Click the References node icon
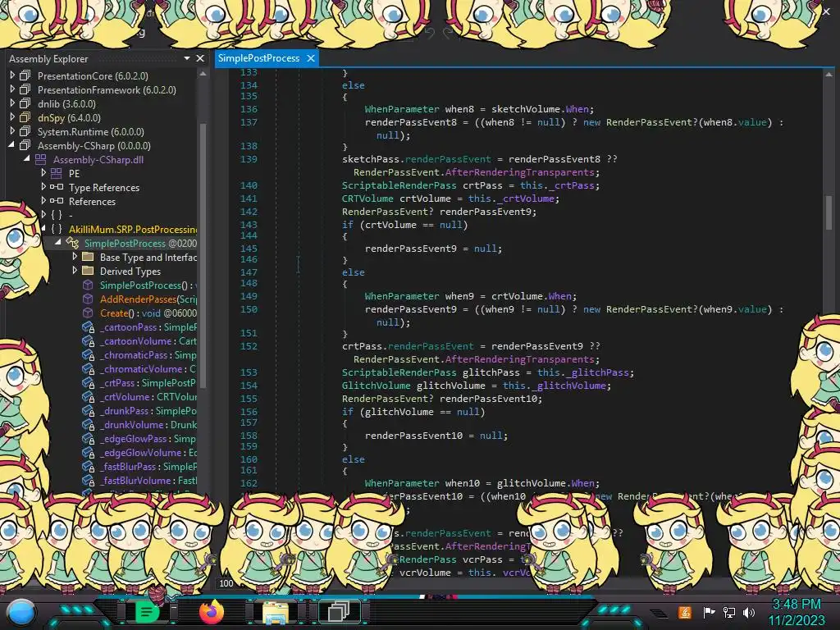840x630 pixels. pyautogui.click(x=57, y=201)
